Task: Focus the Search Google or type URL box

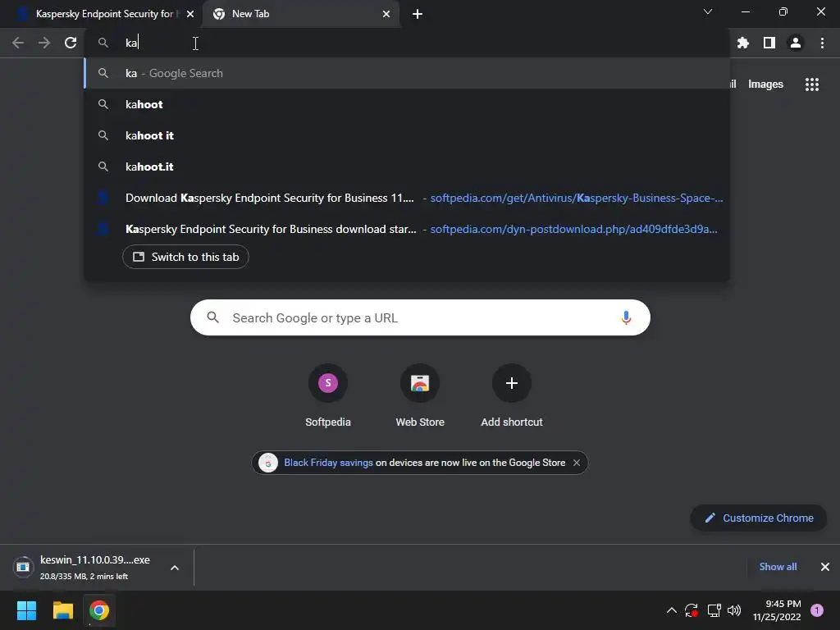Action: coord(420,317)
